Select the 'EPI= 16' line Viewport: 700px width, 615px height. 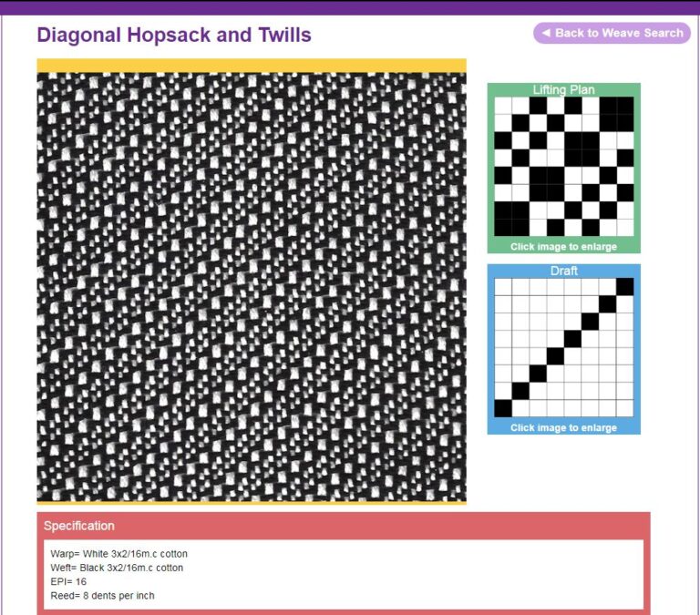coord(68,581)
